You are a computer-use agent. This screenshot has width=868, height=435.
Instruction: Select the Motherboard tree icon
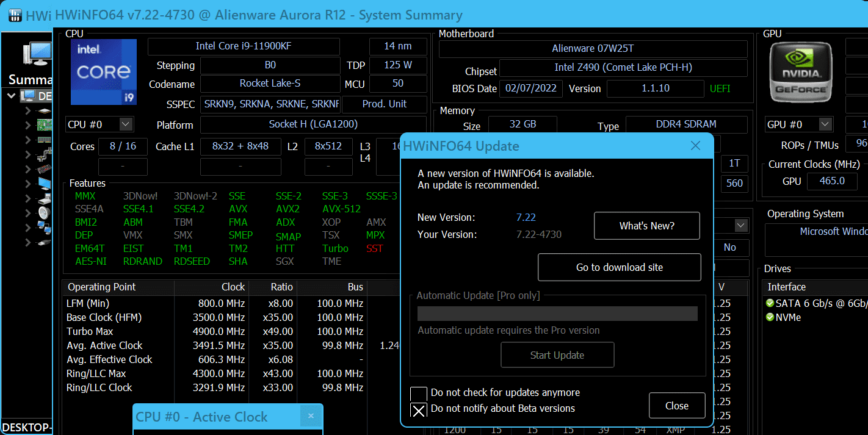(45, 125)
